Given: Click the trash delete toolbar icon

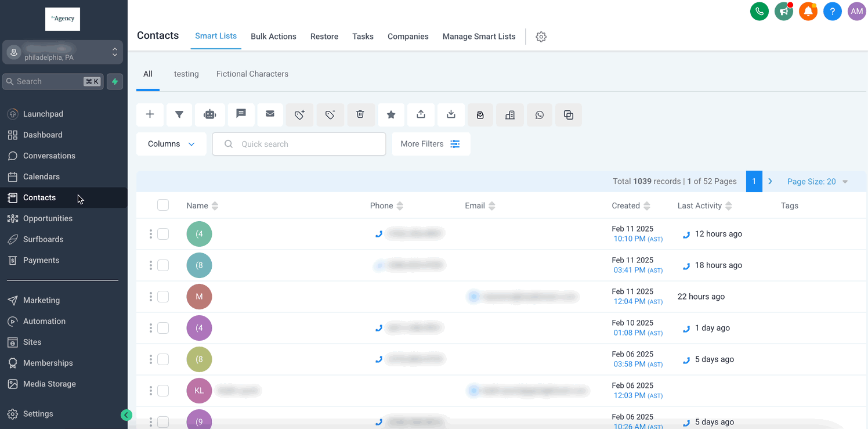Looking at the screenshot, I should click(x=360, y=114).
